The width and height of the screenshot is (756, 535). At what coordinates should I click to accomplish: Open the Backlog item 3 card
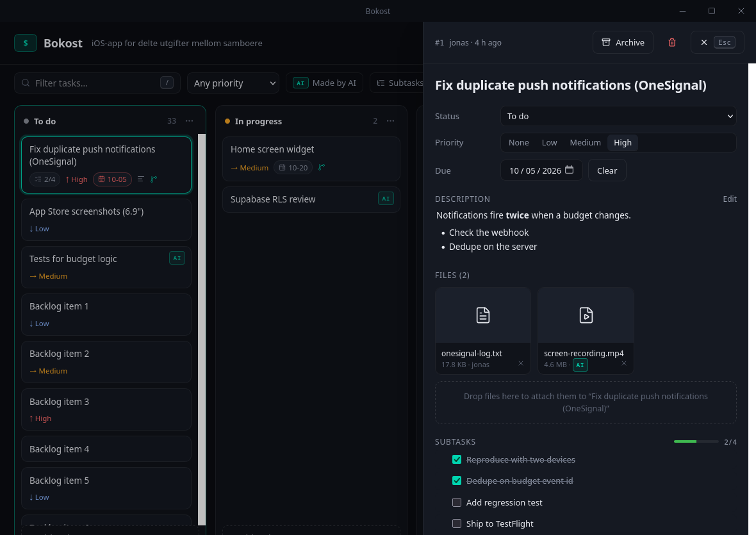(x=106, y=409)
